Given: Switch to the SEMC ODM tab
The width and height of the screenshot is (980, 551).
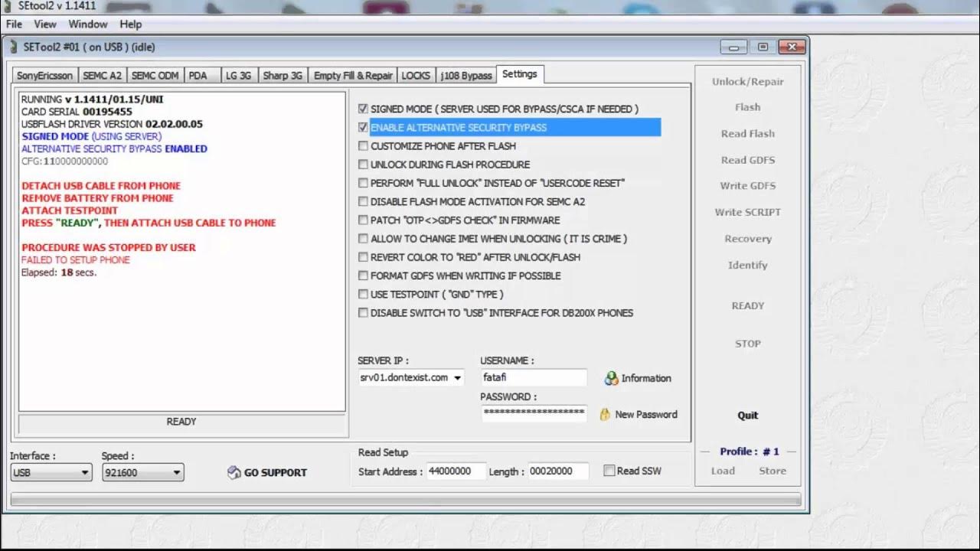Looking at the screenshot, I should (x=155, y=76).
